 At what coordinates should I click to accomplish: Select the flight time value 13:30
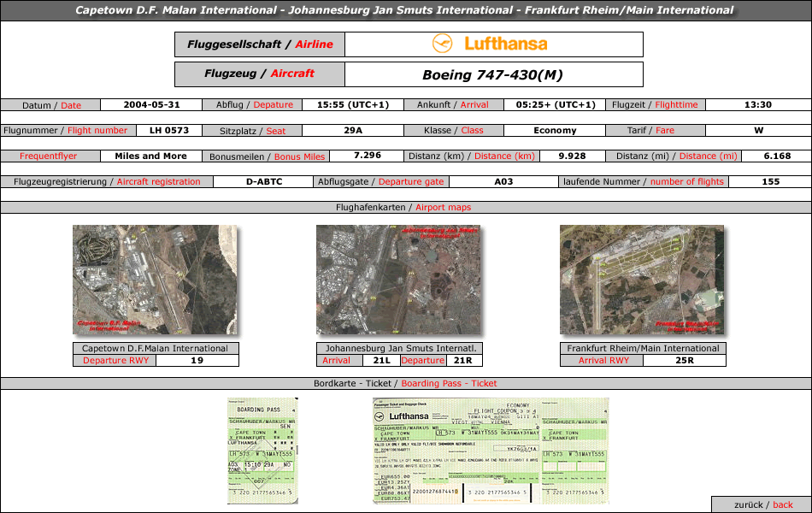[x=758, y=104]
